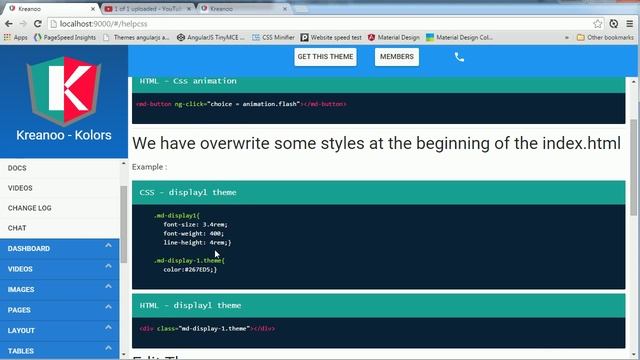Click the '.md-display-1.theme{' selector line
Screen dimensions: 640x360
click(x=189, y=260)
